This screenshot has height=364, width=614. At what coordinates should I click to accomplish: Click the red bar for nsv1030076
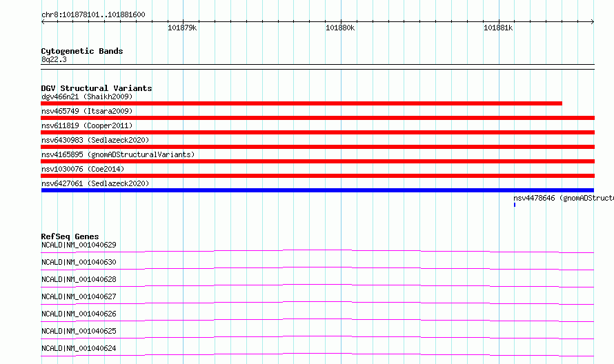(317, 176)
